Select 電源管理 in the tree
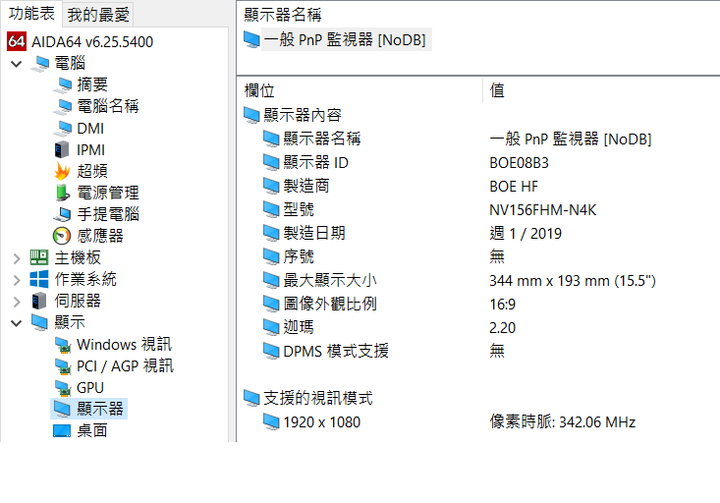Viewport: 720px width, 503px height. [108, 192]
